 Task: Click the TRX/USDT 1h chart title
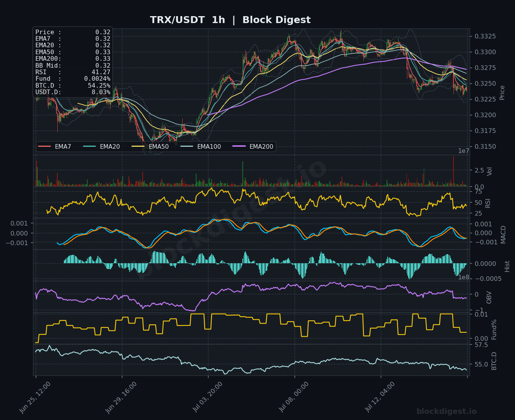230,20
